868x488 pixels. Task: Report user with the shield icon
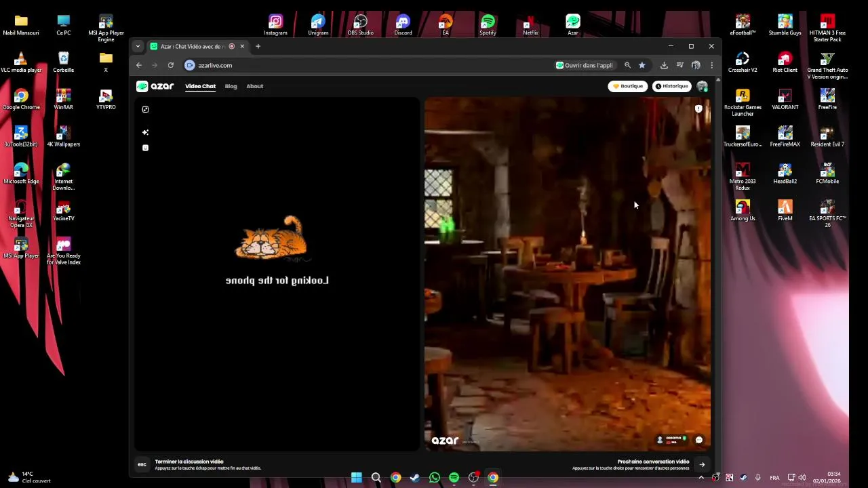pyautogui.click(x=698, y=108)
